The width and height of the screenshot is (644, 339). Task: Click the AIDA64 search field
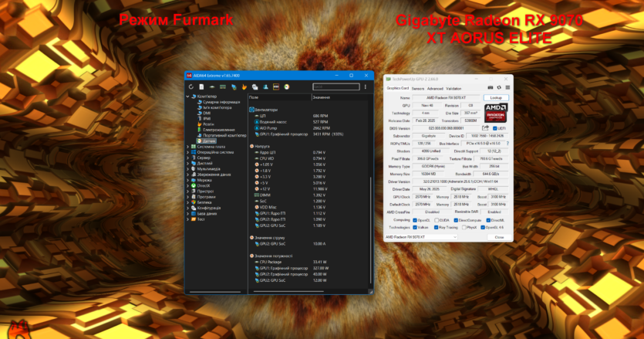tap(336, 86)
